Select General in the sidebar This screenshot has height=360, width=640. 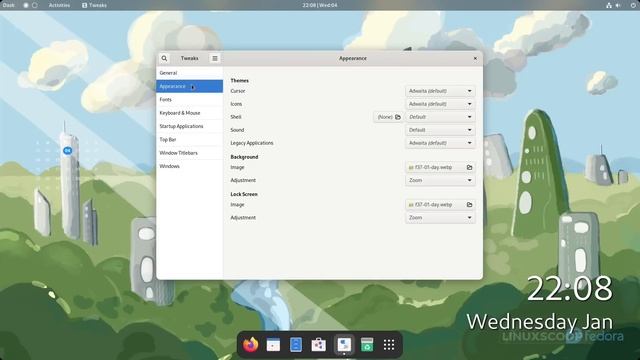point(189,73)
